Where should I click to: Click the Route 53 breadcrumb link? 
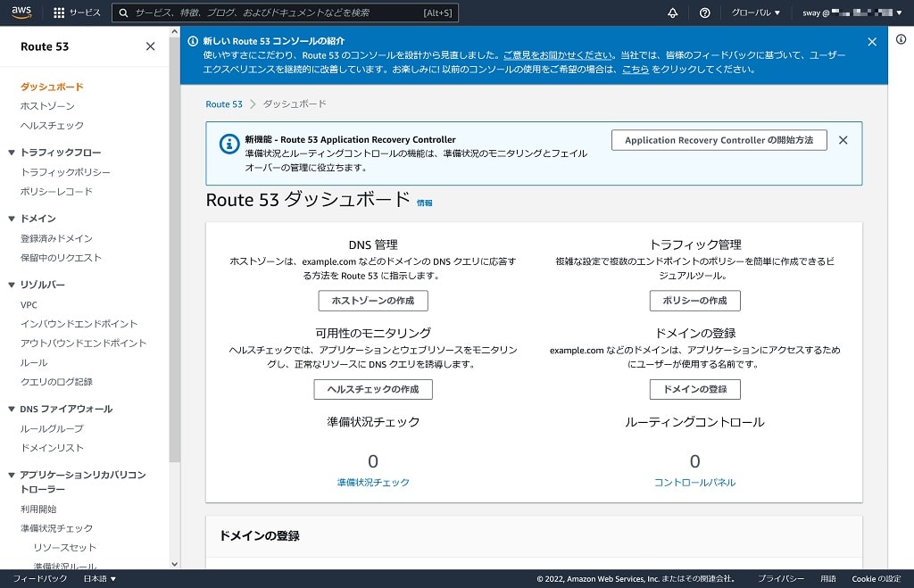[224, 104]
